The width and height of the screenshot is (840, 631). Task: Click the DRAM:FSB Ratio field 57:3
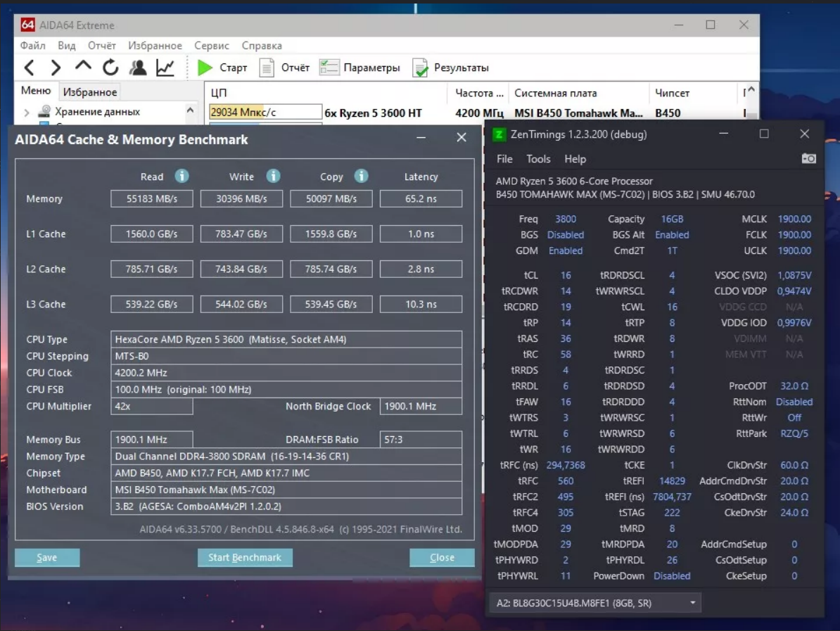421,439
